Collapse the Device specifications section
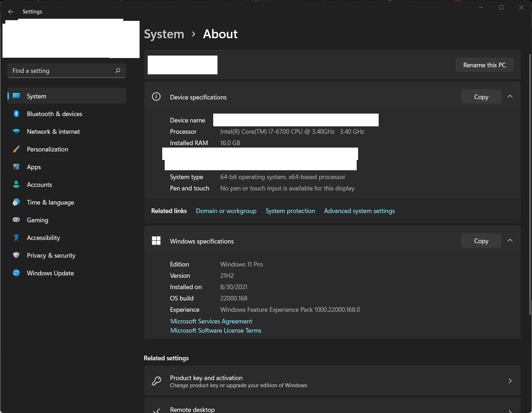 point(510,96)
